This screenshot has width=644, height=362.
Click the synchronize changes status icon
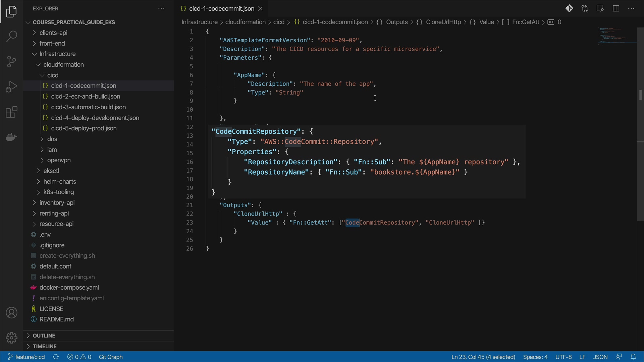click(x=56, y=357)
